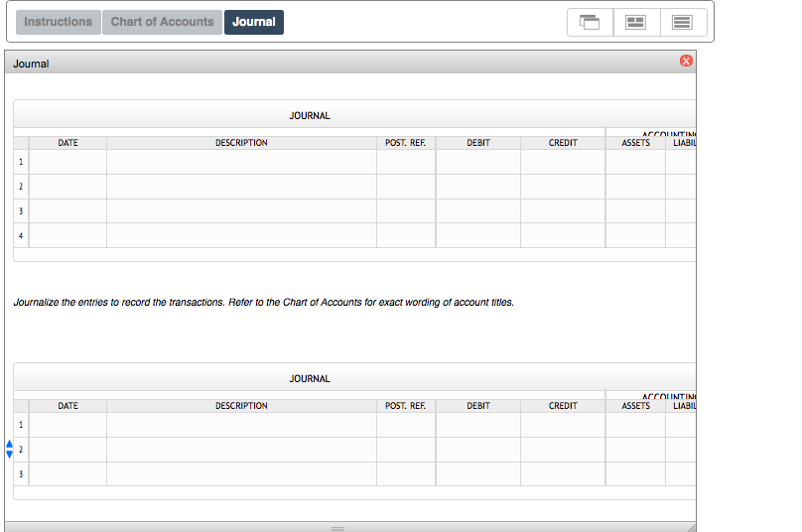802x532 pixels.
Task: Switch to cascading windows layout icon
Action: tap(590, 22)
